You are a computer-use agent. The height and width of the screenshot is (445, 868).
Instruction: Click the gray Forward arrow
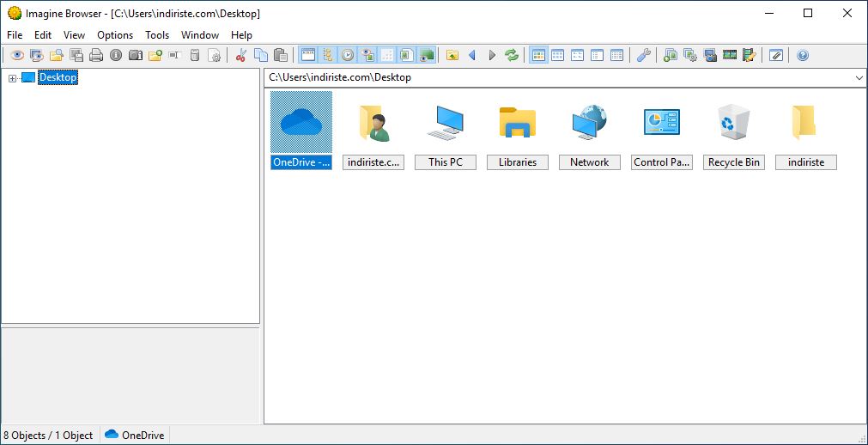(x=492, y=55)
